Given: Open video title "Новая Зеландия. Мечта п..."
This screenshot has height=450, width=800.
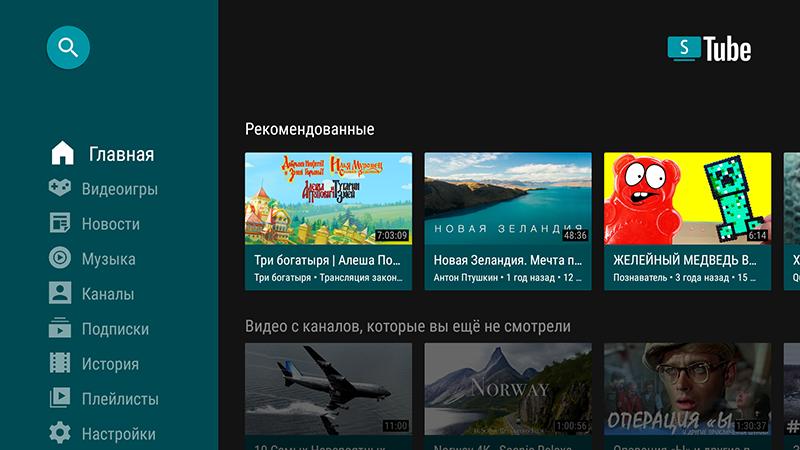Looking at the screenshot, I should tap(507, 260).
